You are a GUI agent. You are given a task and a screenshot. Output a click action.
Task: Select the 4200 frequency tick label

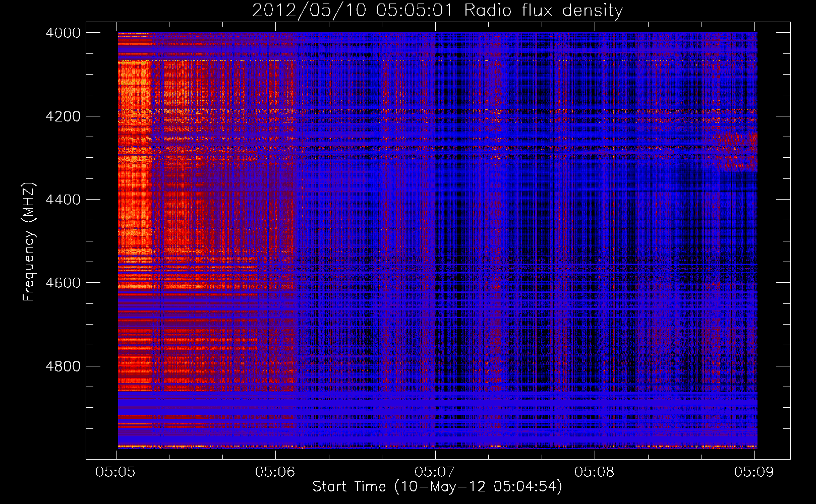(x=63, y=116)
